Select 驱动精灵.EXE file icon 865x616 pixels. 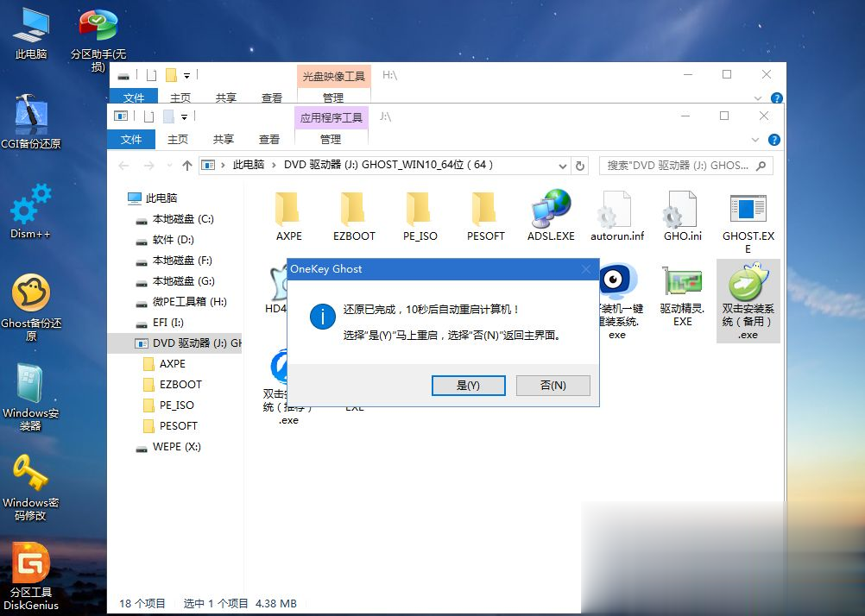click(x=682, y=297)
